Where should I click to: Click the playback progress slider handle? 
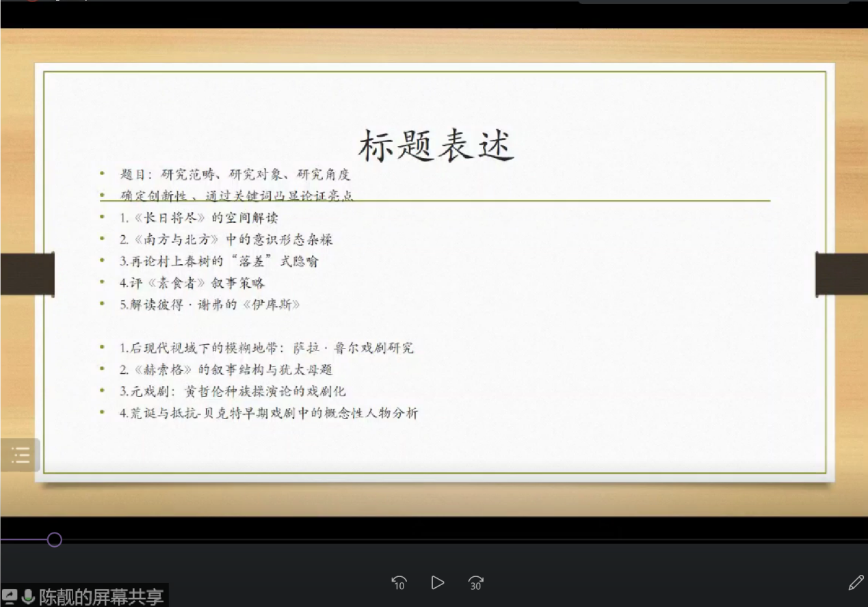point(55,540)
